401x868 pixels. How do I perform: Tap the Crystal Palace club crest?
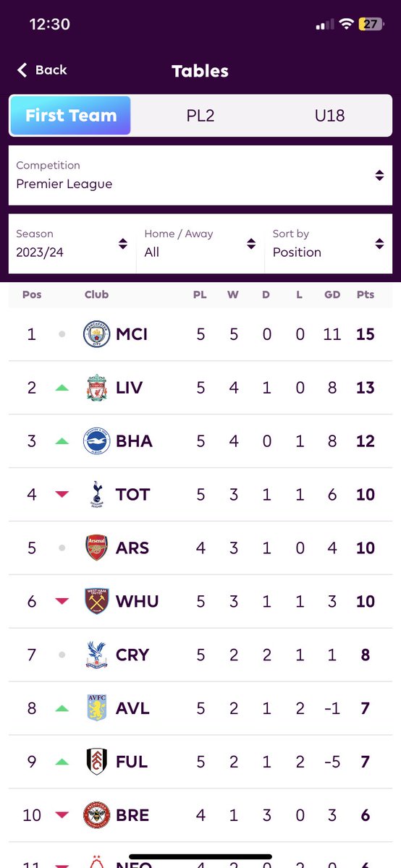(96, 655)
